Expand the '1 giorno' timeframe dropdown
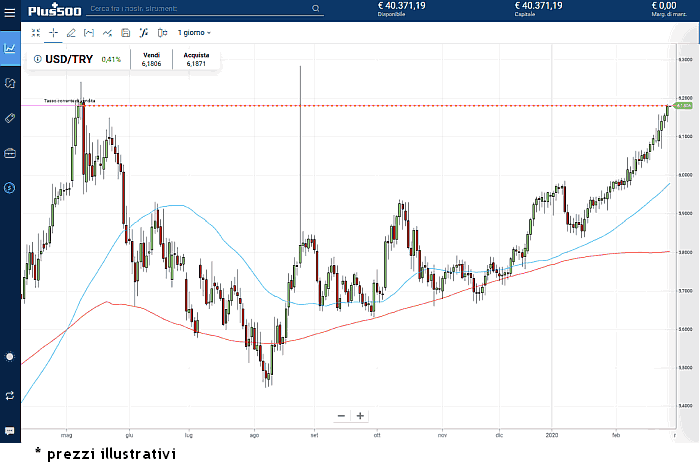 [194, 32]
